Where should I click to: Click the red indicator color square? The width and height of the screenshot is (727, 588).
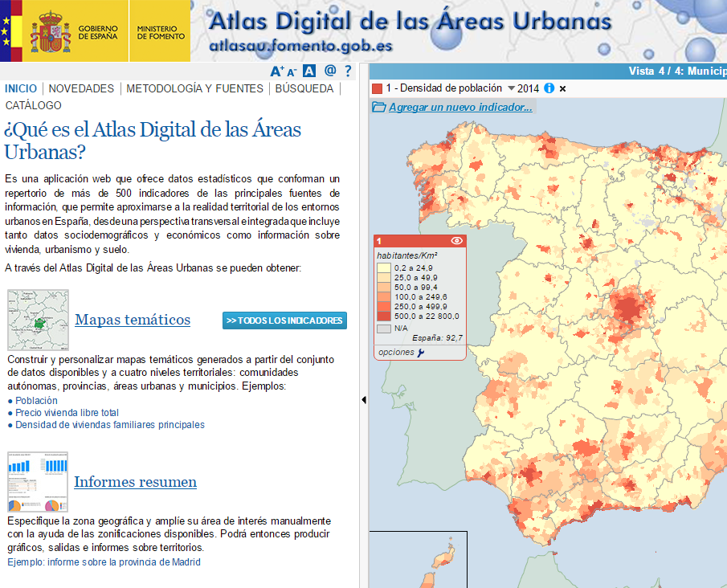point(377,88)
